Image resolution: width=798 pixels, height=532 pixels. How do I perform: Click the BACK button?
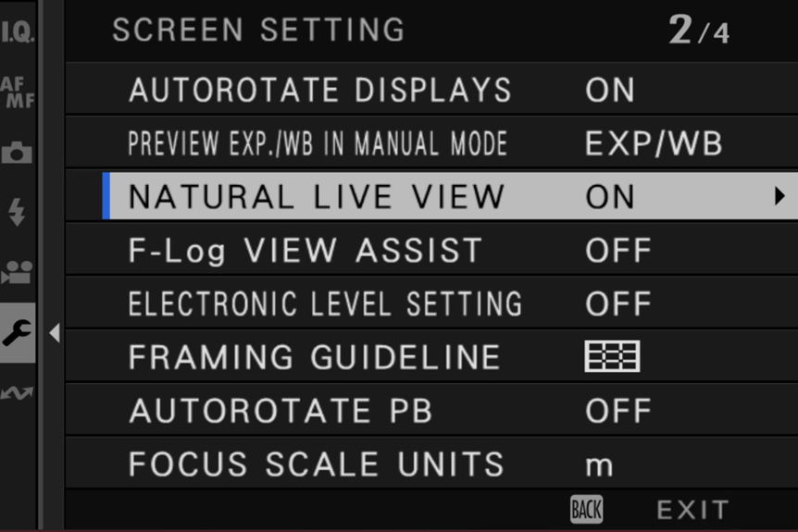pyautogui.click(x=586, y=509)
